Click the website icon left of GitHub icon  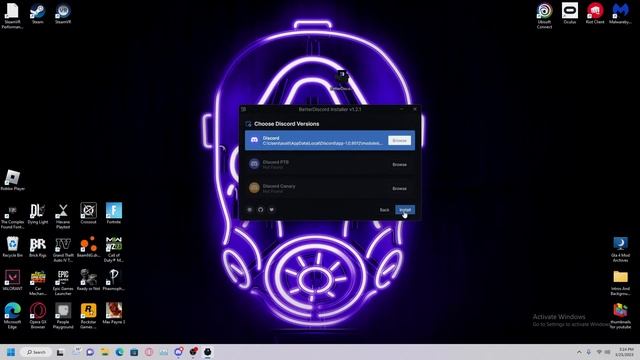[x=249, y=210]
